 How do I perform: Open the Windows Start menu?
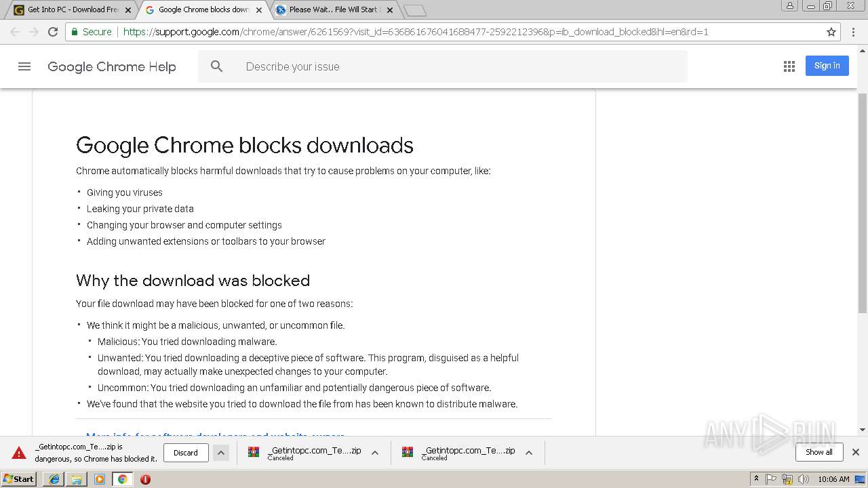pyautogui.click(x=18, y=479)
